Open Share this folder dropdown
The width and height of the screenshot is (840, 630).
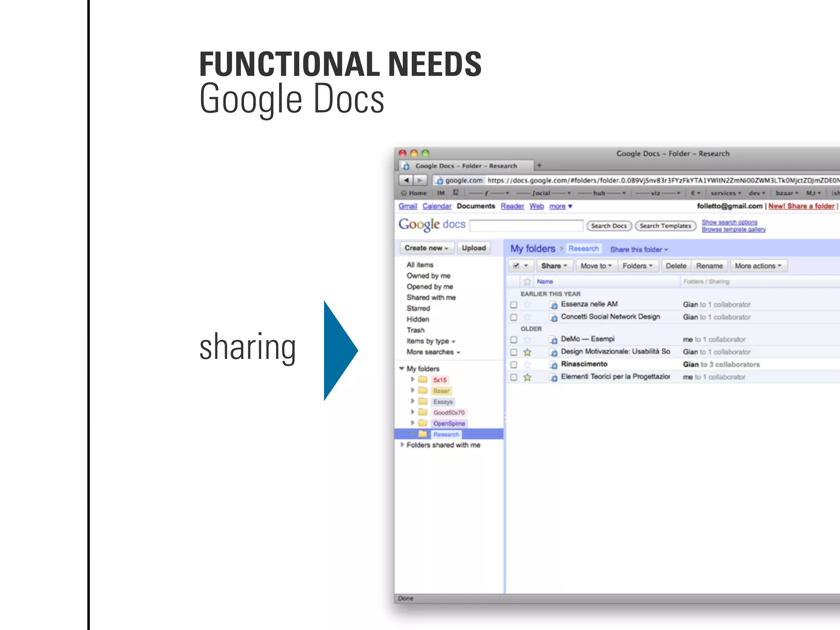tap(639, 249)
